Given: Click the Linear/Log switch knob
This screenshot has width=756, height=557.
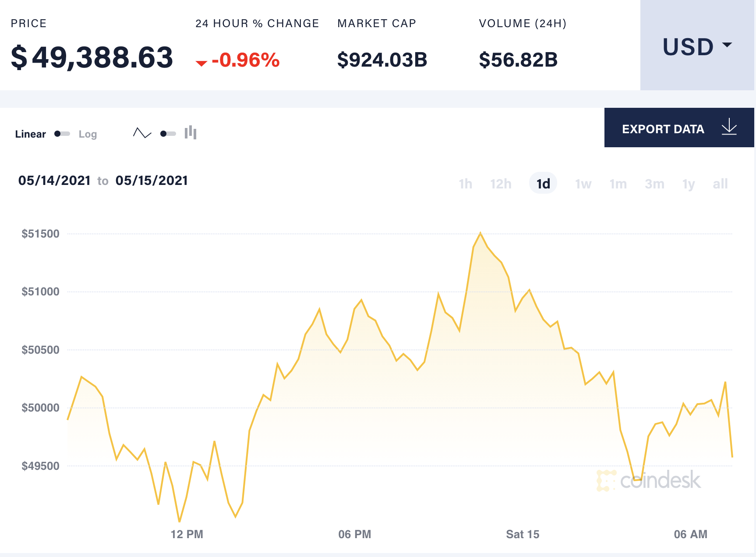Looking at the screenshot, I should pos(57,134).
